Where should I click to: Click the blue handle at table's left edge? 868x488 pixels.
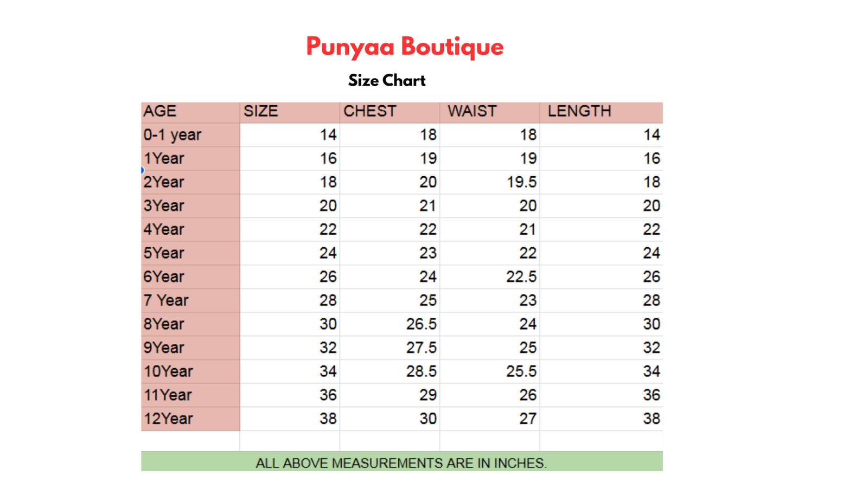pyautogui.click(x=142, y=170)
